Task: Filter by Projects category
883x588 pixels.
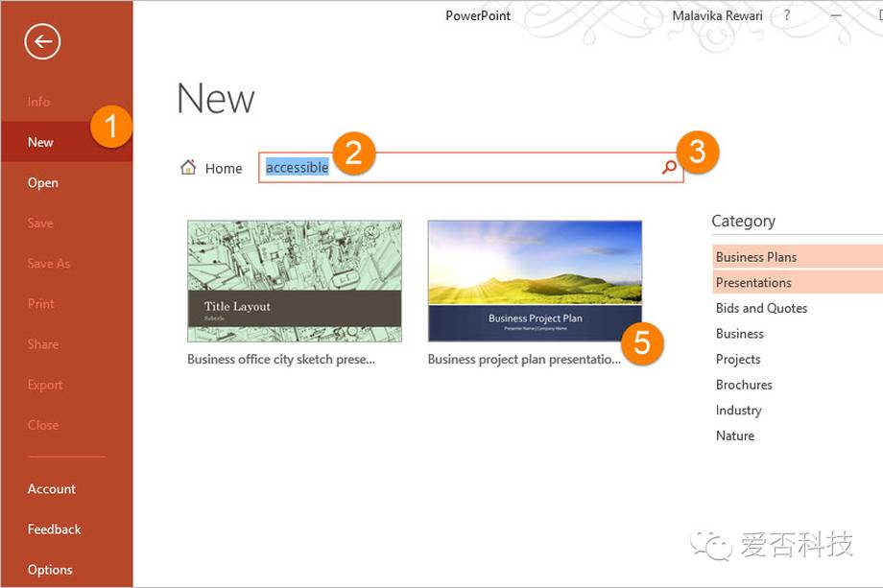Action: point(738,359)
